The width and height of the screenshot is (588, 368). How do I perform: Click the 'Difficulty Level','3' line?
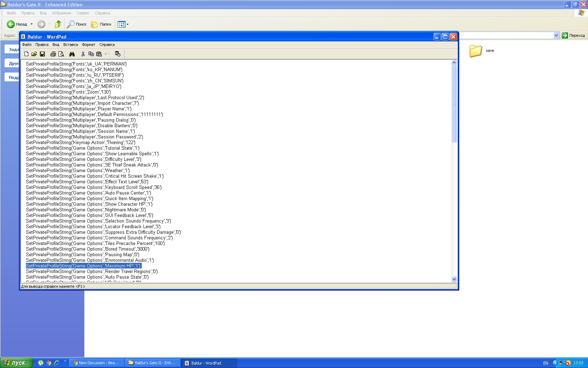tap(84, 159)
